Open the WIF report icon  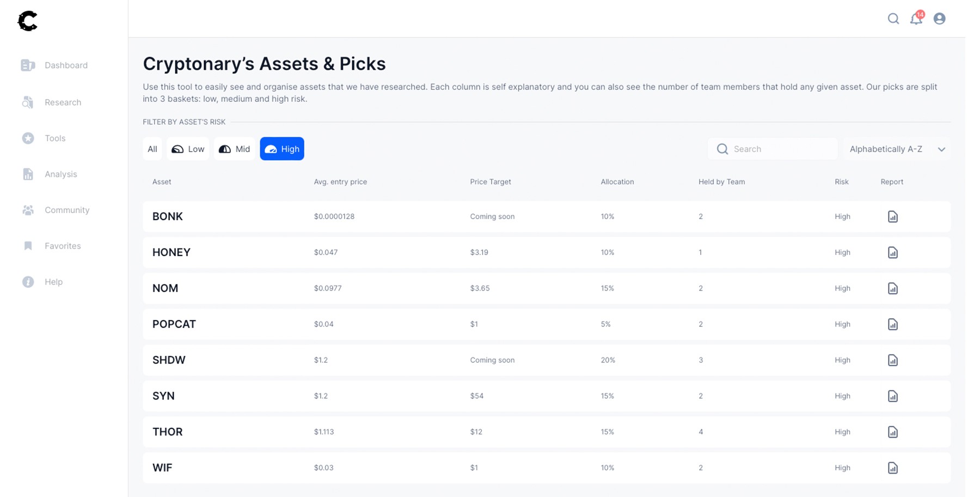(892, 468)
